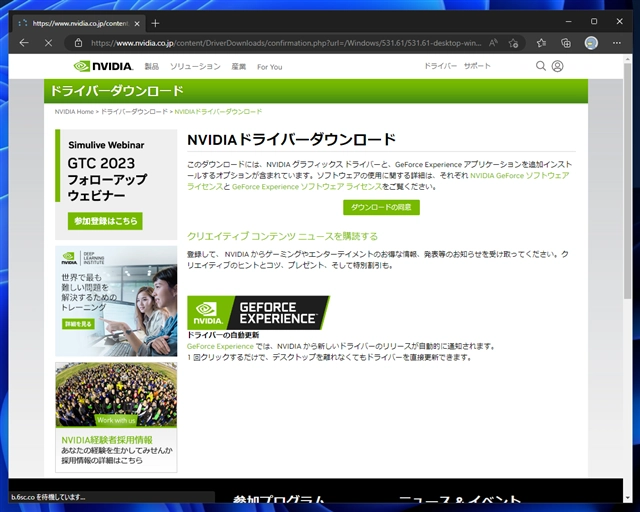640x512 pixels.
Task: Close the nvidia.co.jp tab
Action: [137, 24]
